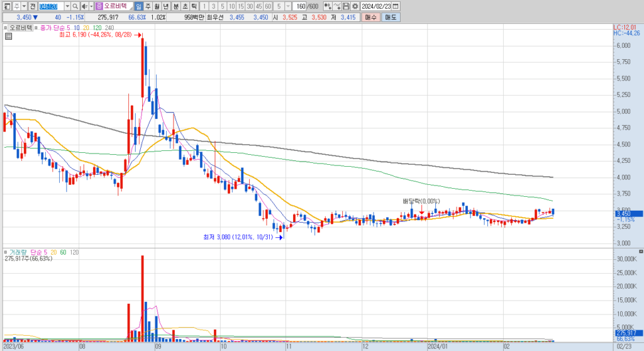Click the 10 moving average legend

tap(77, 28)
